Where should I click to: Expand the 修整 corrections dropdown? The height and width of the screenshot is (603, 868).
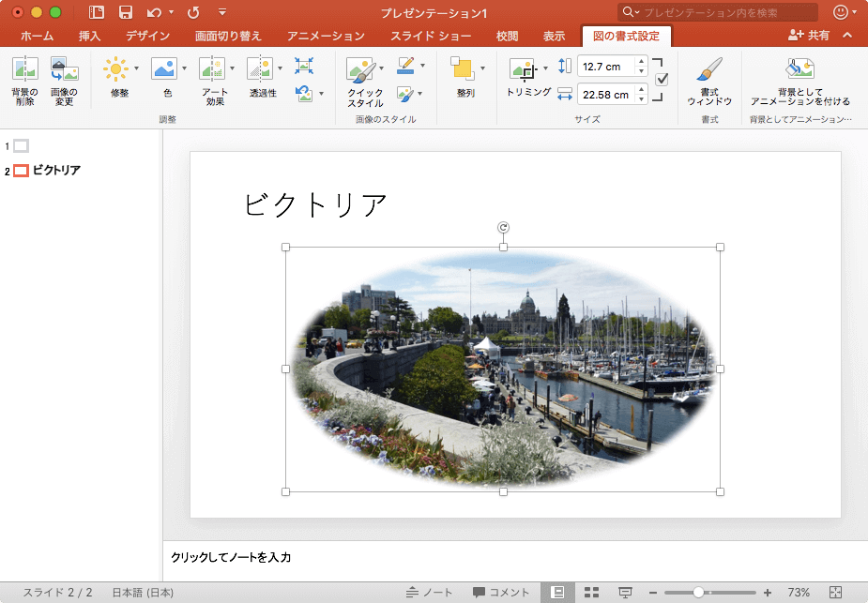136,68
